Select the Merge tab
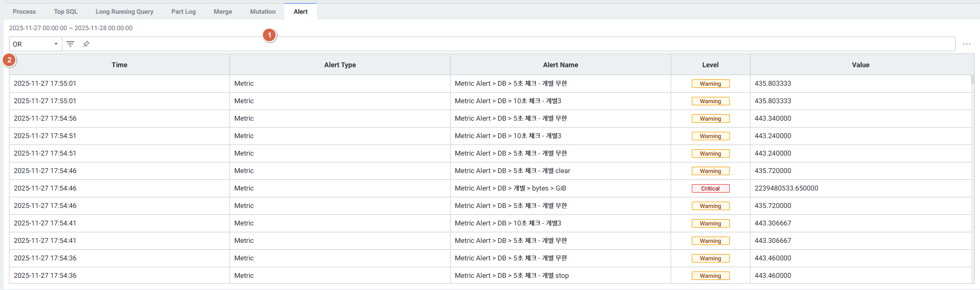The width and height of the screenshot is (980, 290). click(223, 12)
